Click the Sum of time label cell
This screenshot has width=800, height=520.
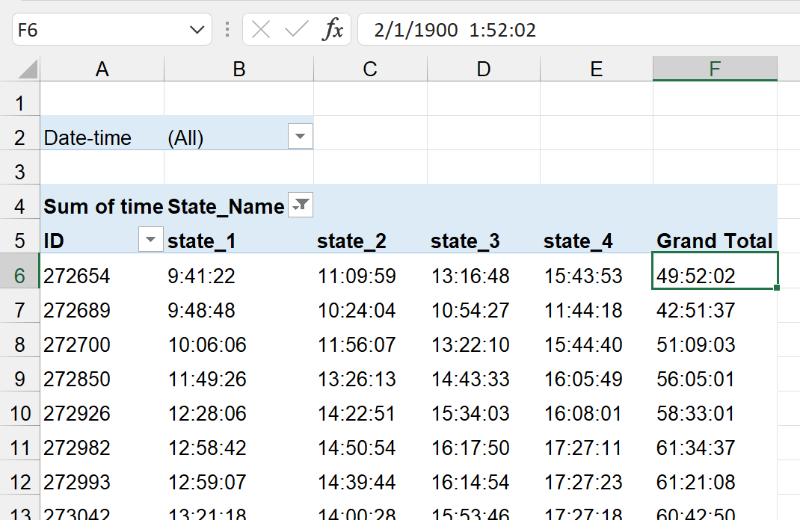[102, 207]
